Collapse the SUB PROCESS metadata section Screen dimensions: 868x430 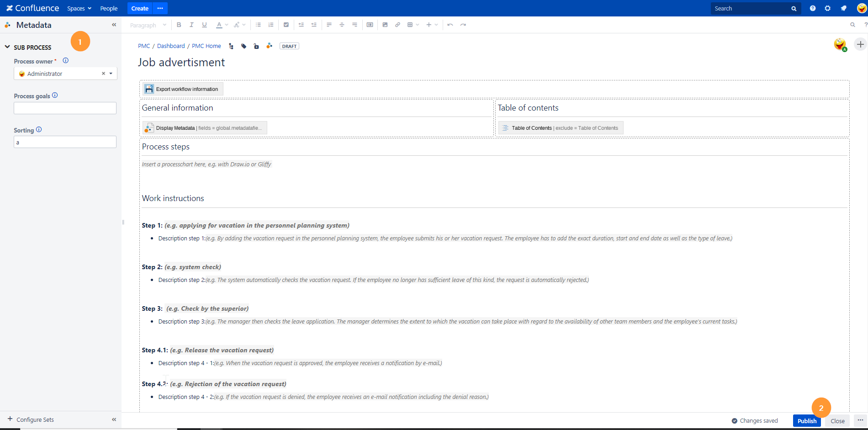click(x=7, y=46)
